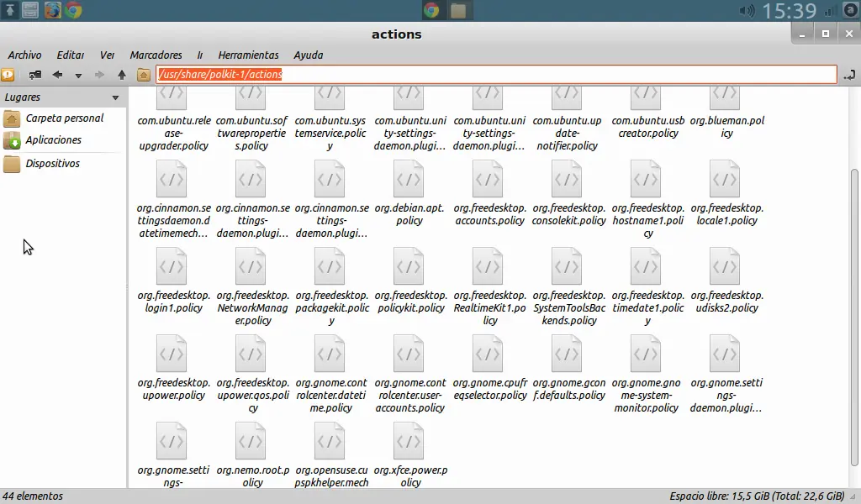Viewport: 861px width, 504px height.
Task: Select org.freedesktop.accounts.policy file icon
Action: pyautogui.click(x=488, y=179)
